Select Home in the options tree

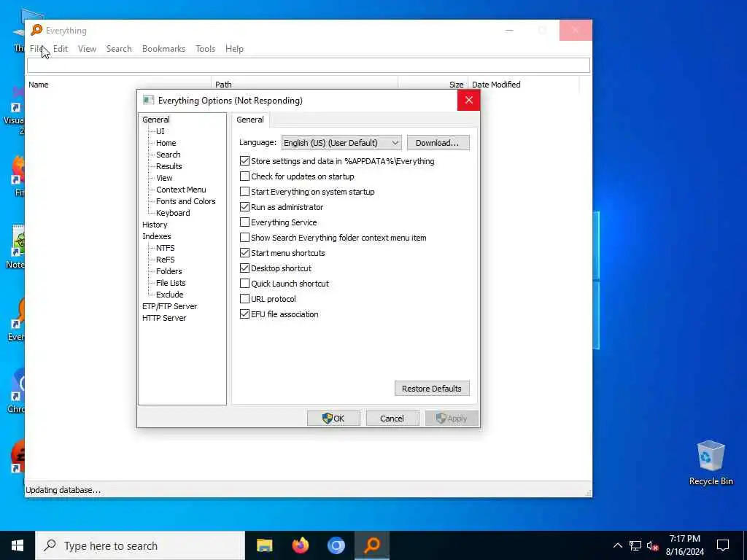click(x=166, y=143)
